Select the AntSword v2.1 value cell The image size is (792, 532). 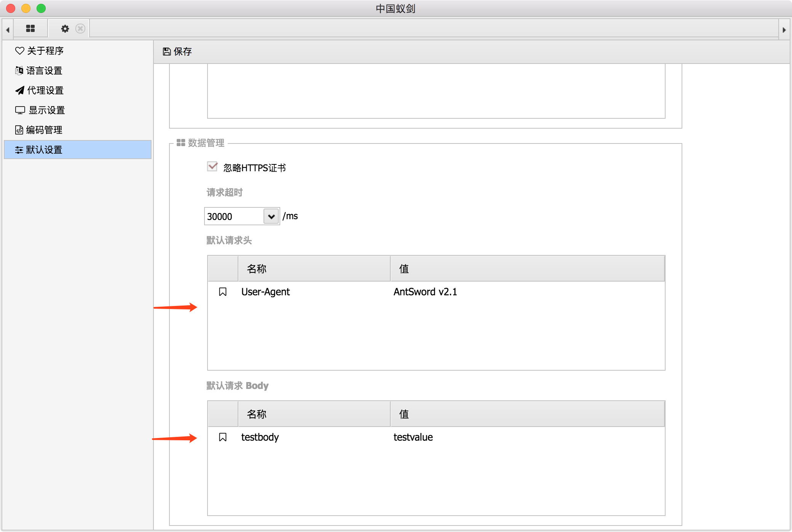(425, 292)
